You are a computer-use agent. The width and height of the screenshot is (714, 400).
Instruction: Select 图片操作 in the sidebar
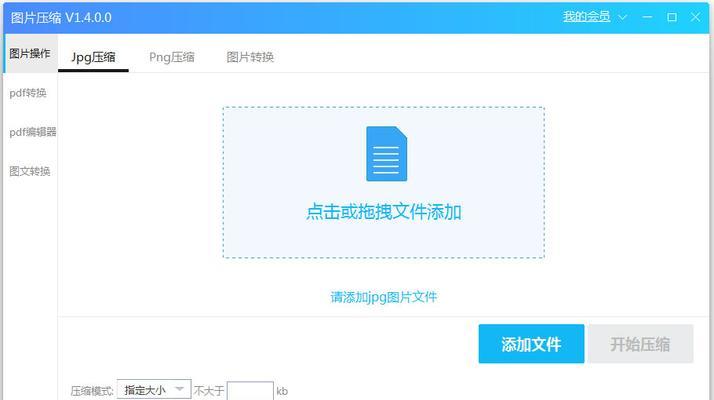30,53
